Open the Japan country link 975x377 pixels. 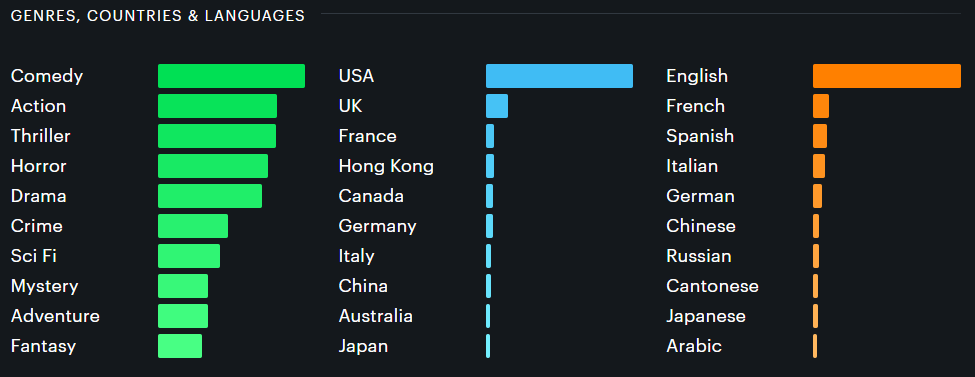point(363,346)
